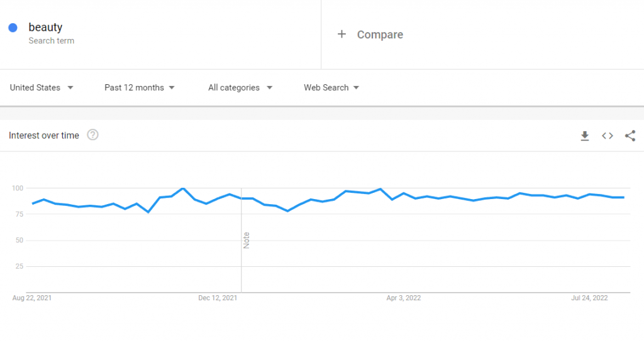Click the Compare button
The width and height of the screenshot is (644, 341).
click(x=380, y=35)
